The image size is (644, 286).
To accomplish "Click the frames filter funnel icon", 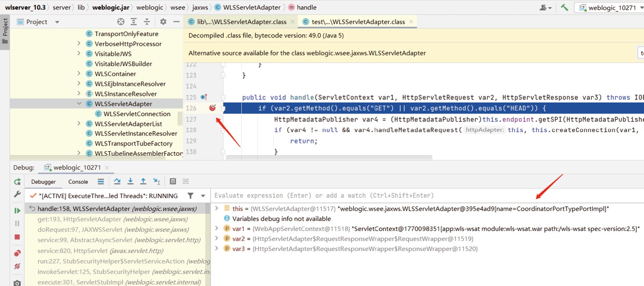I will (x=191, y=195).
